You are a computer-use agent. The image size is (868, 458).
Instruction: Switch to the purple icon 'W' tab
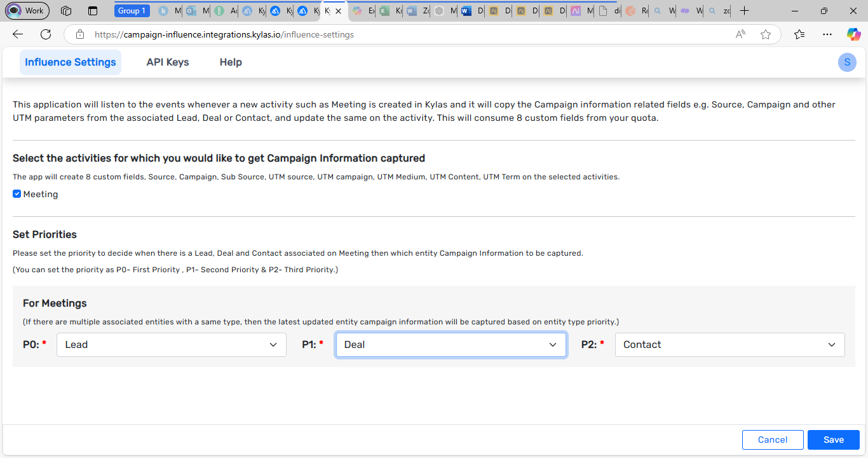click(691, 11)
